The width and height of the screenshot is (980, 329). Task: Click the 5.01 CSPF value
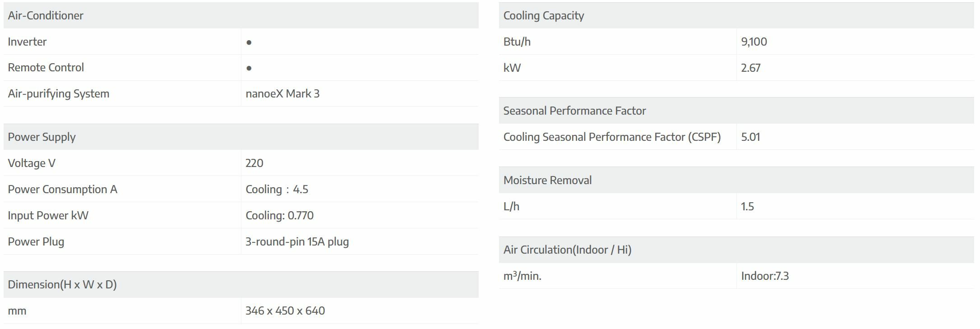(750, 137)
